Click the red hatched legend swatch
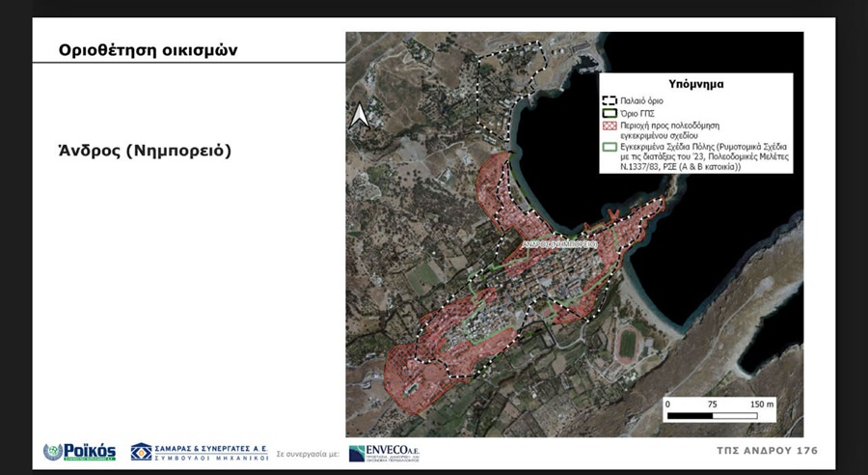The width and height of the screenshot is (868, 475). click(x=609, y=126)
